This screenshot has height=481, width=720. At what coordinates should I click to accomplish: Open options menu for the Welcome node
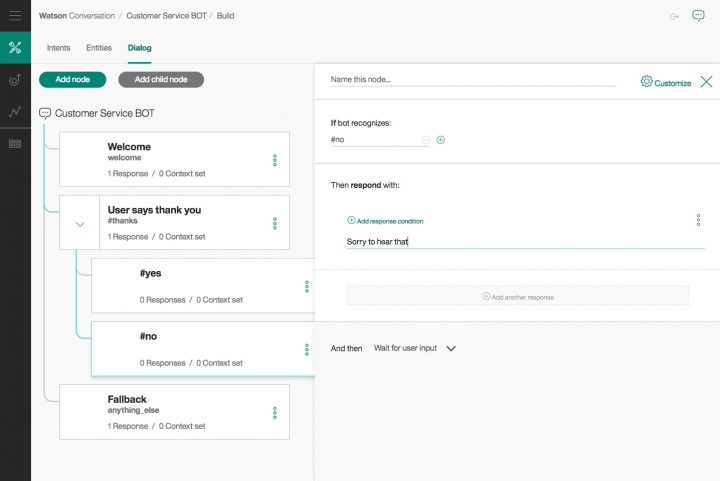(275, 160)
